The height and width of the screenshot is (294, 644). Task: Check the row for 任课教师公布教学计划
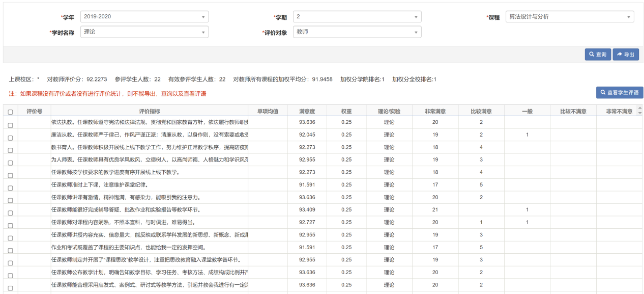pyautogui.click(x=10, y=276)
